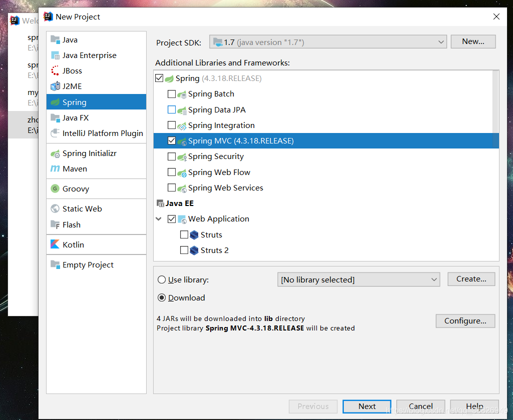Select the Use library radio button
This screenshot has width=513, height=420.
162,280
